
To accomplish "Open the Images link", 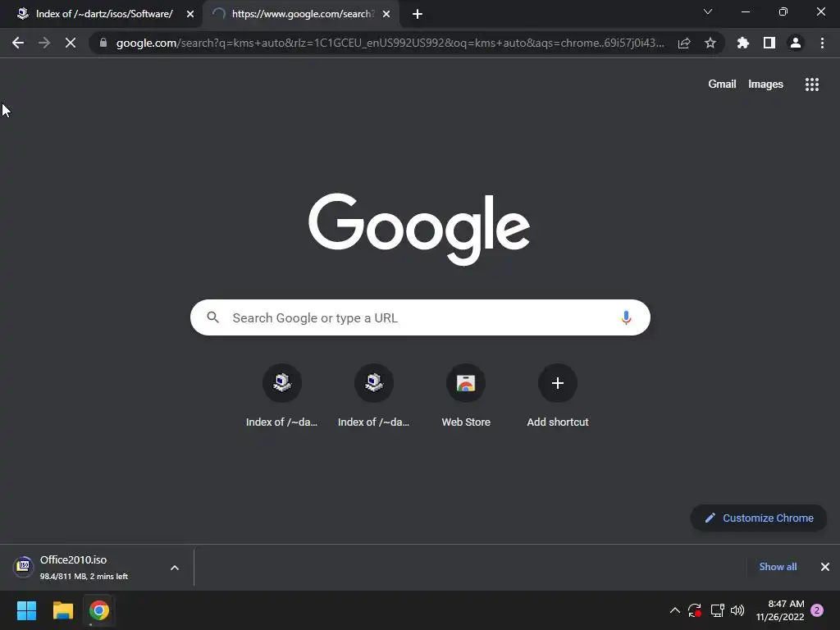I will 765,84.
